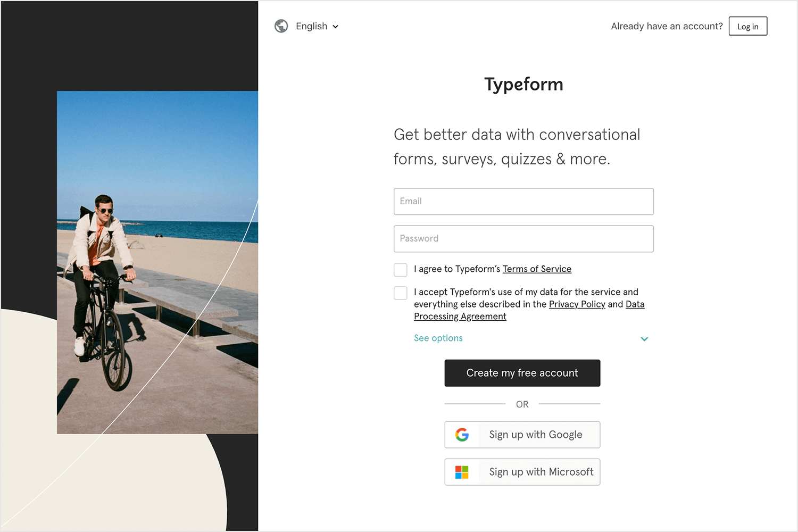Click the Google logo icon
The width and height of the screenshot is (798, 532).
462,435
